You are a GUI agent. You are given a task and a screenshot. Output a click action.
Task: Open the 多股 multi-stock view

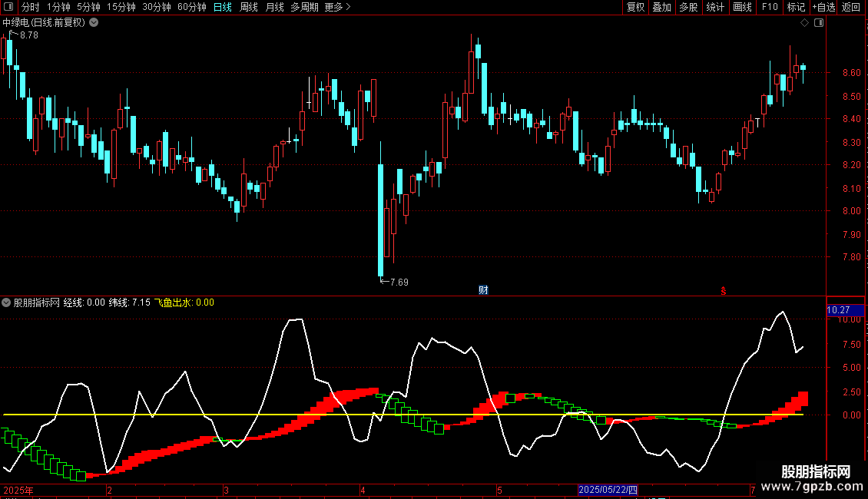pyautogui.click(x=689, y=7)
